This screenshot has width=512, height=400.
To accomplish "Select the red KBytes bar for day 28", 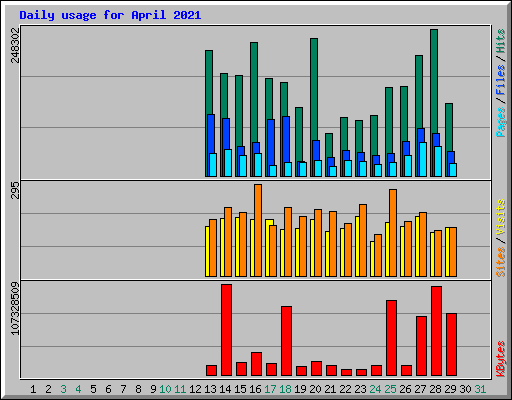I will [436, 331].
